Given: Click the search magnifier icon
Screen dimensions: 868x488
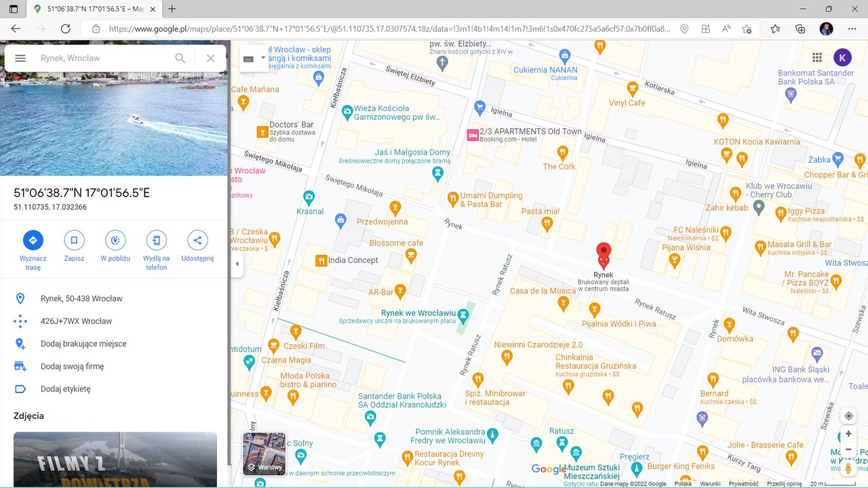Looking at the screenshot, I should click(180, 58).
